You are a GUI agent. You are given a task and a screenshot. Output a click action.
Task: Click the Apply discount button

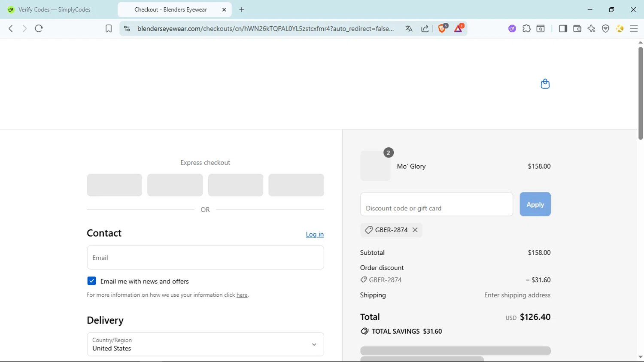click(535, 204)
